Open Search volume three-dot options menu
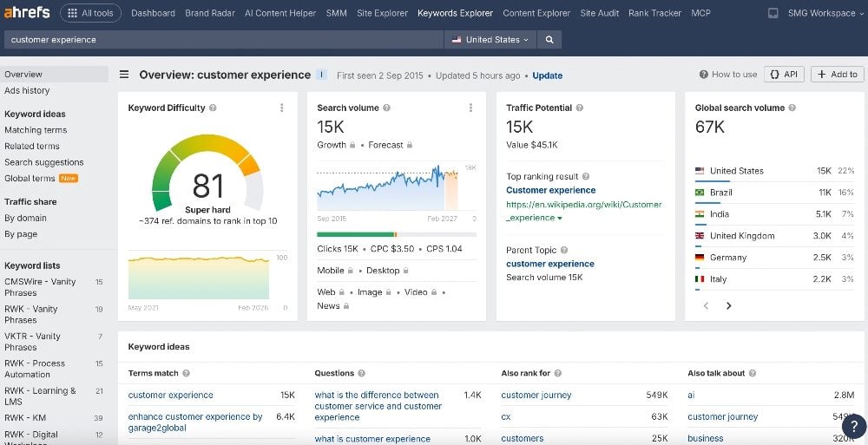The image size is (868, 445). [470, 108]
